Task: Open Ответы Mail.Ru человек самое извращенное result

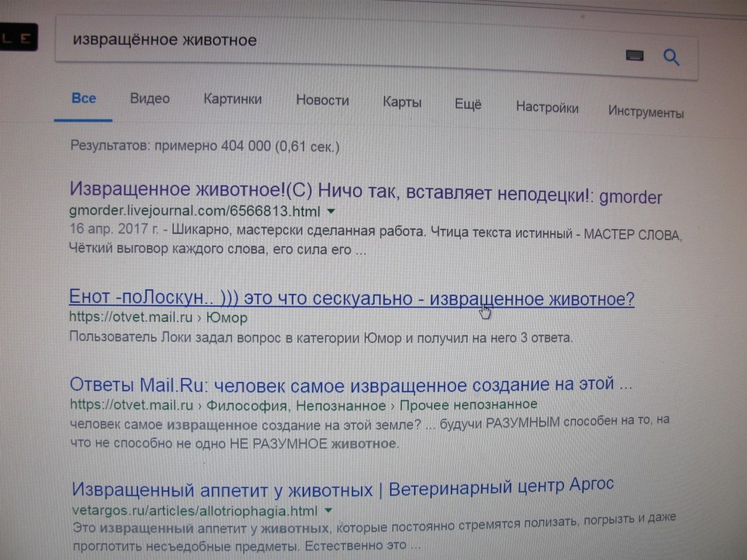Action: pos(351,384)
